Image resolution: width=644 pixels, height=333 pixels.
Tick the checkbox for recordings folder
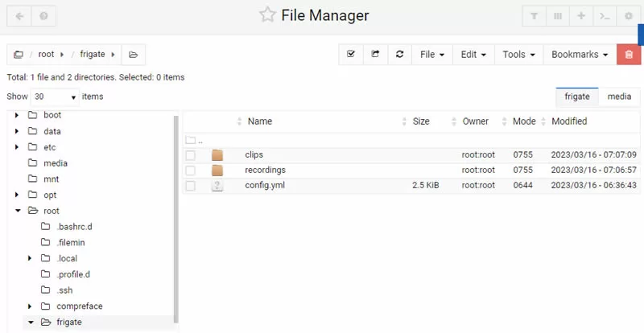pos(190,171)
